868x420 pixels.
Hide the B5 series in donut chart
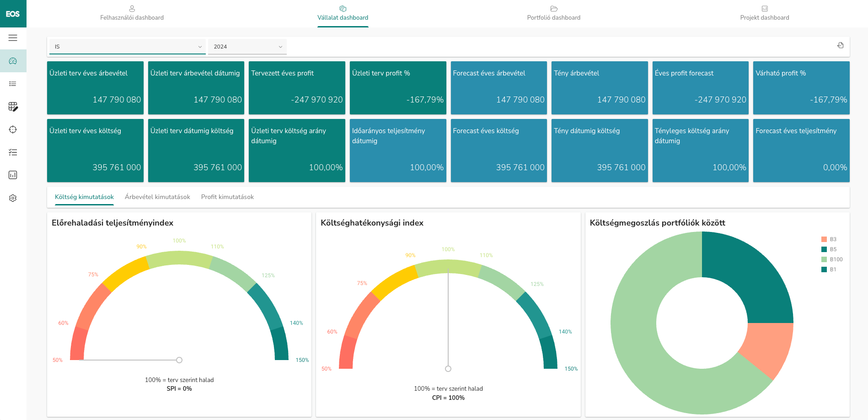830,249
